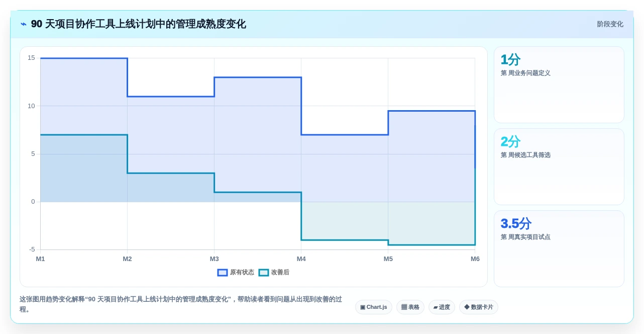This screenshot has height=334, width=644.
Task: Click the text 第 周业务问题定义
Action: click(525, 73)
